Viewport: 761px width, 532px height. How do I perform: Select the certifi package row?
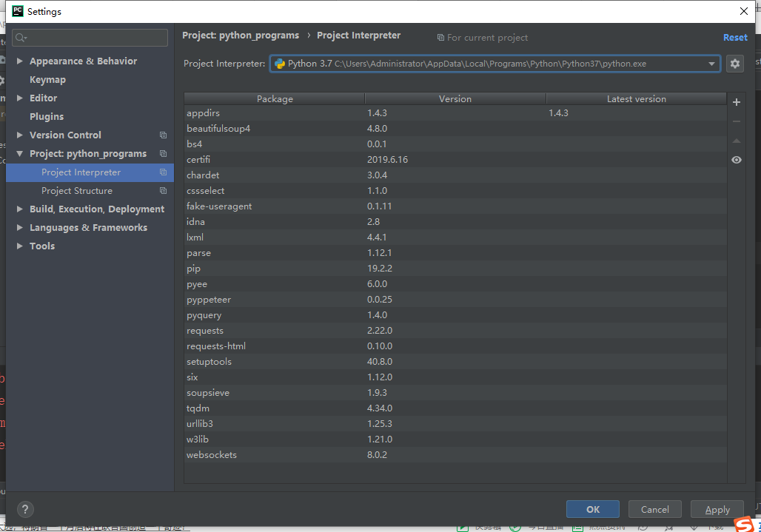tap(455, 160)
